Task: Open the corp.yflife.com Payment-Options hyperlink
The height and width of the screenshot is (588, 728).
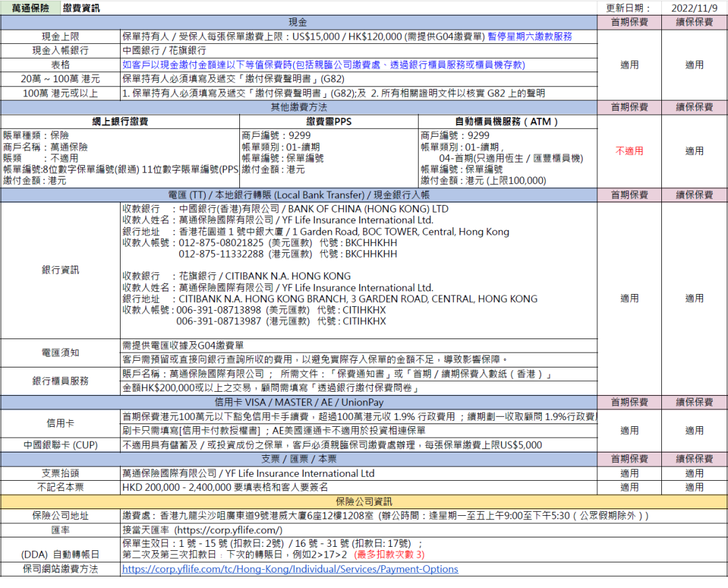Action: (x=290, y=569)
